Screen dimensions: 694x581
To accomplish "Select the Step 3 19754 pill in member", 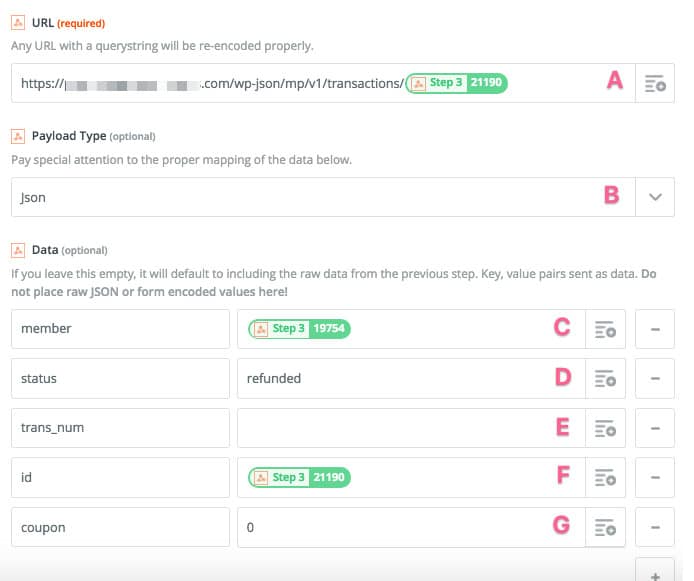I will click(300, 328).
